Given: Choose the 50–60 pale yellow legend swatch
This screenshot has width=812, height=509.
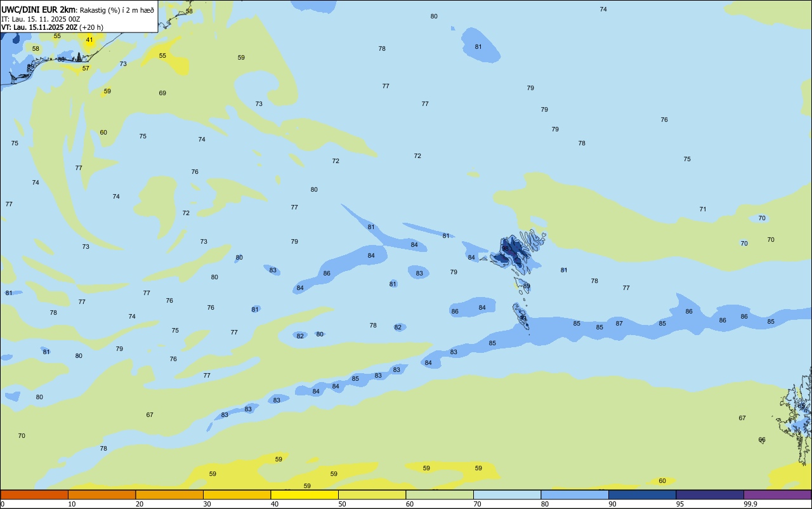Looking at the screenshot, I should 372,494.
